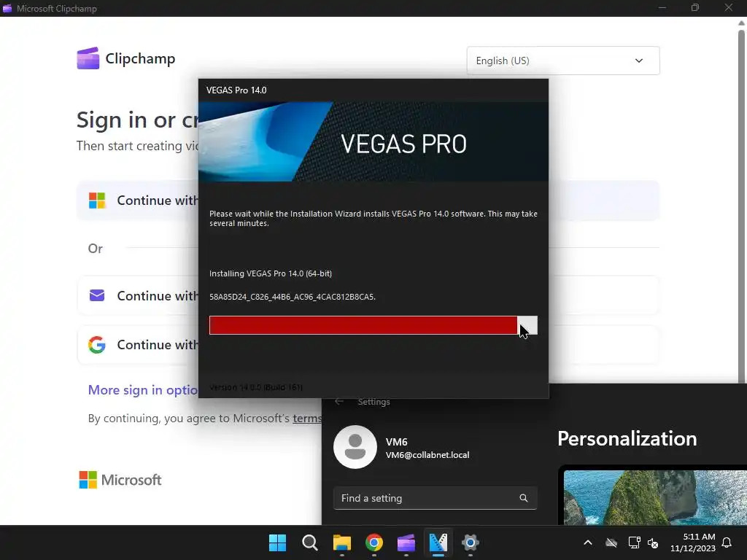This screenshot has width=747, height=560.
Task: Open the Windows Start menu
Action: (x=277, y=542)
